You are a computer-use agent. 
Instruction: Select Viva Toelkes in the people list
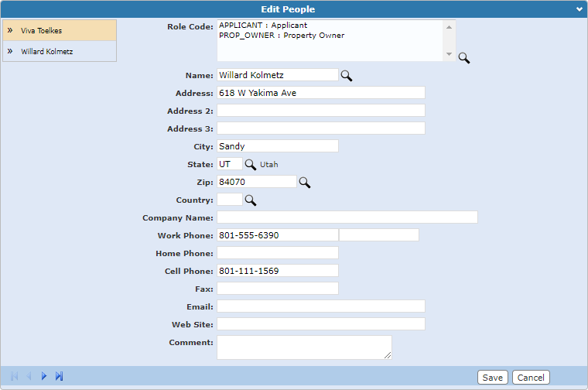60,31
